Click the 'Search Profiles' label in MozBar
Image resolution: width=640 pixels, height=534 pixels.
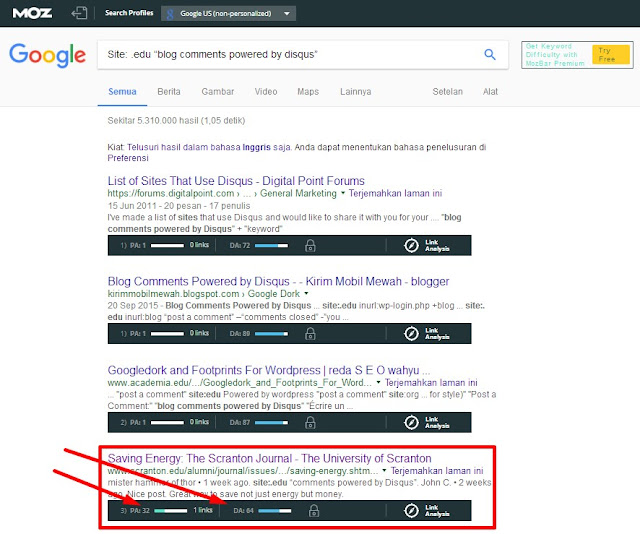click(129, 13)
